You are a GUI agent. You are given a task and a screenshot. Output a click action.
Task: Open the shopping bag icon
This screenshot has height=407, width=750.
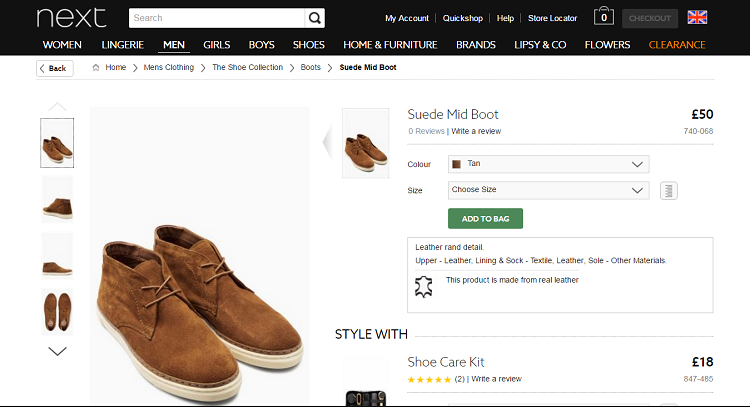pos(604,17)
